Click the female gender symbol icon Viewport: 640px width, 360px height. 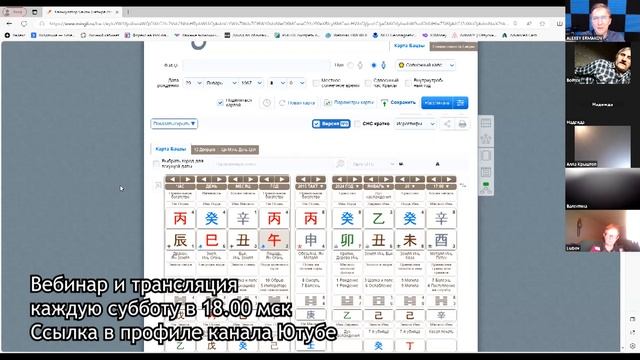(360, 65)
